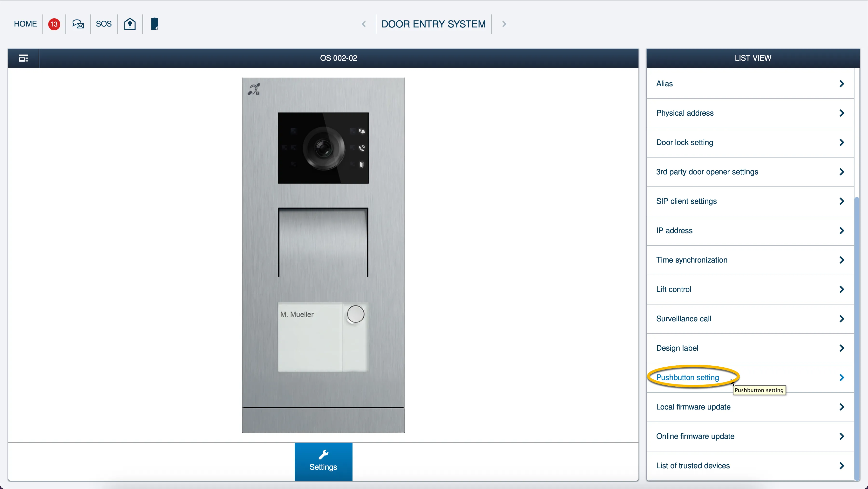Screen dimensions: 868x489
Task: Expand Local firmware update with its chevron
Action: 841,407
